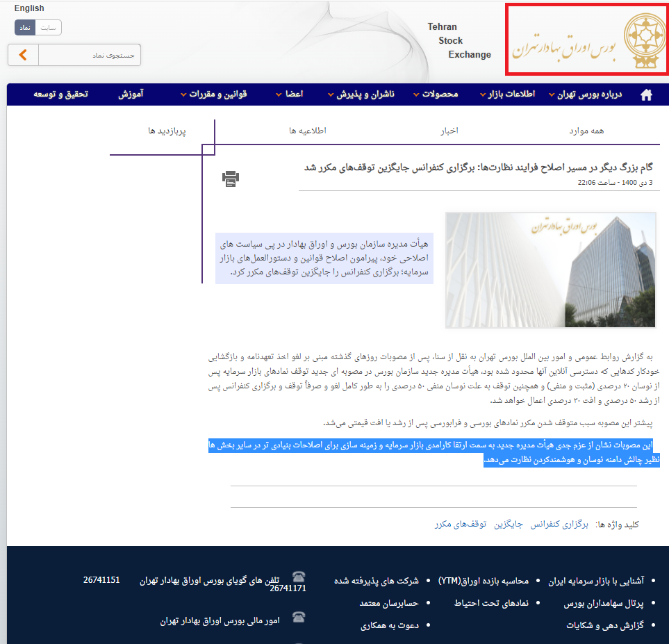669x644 pixels.
Task: Print the article using printer icon
Action: point(231,179)
